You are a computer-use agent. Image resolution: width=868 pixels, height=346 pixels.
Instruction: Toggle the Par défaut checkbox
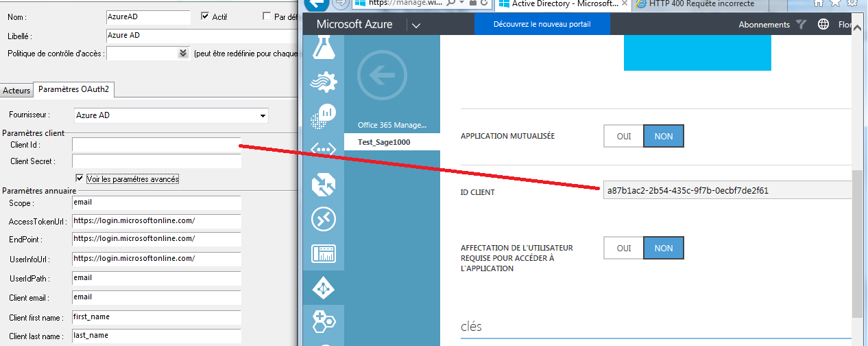[x=267, y=16]
